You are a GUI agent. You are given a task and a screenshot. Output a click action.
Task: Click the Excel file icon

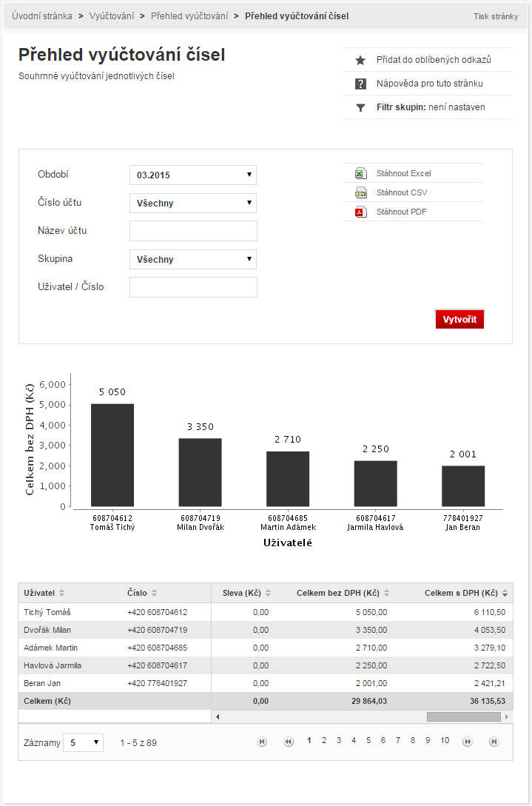coord(361,173)
